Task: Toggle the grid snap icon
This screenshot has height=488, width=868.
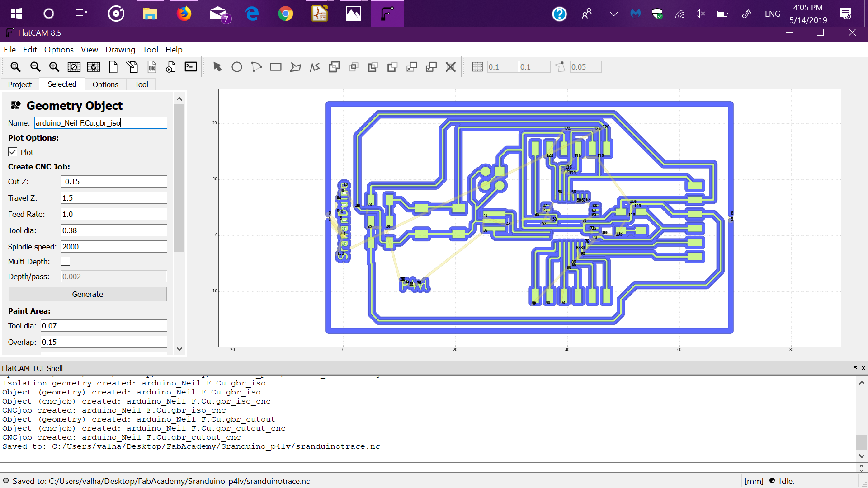Action: tap(477, 67)
